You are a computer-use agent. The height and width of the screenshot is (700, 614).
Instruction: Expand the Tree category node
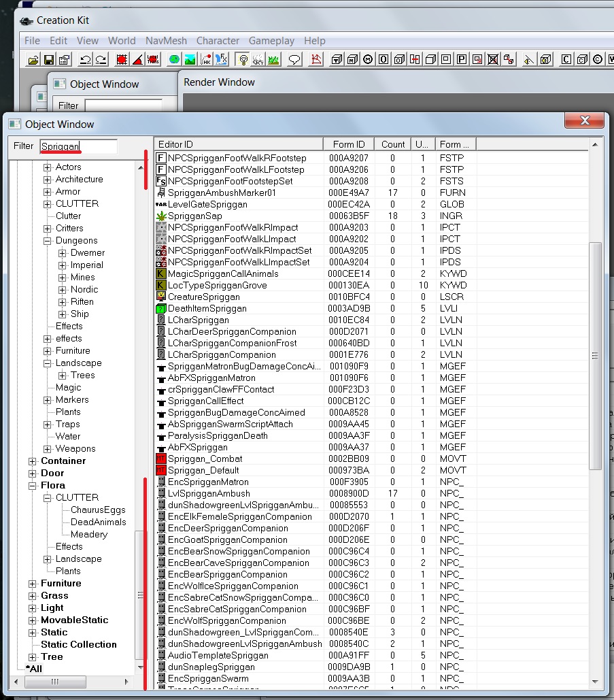point(32,657)
